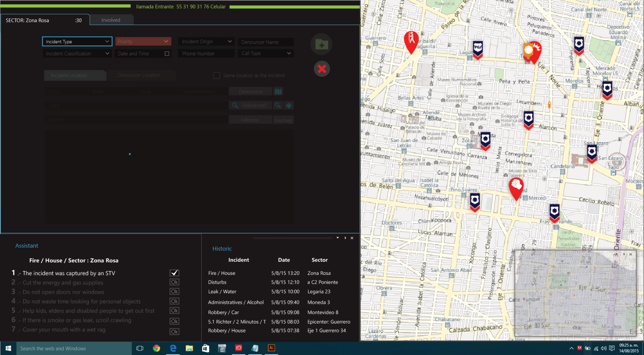Viewport: 644px width, 355px height.
Task: Click the explosion incident pin near Eje 1 Norte
Action: pyautogui.click(x=533, y=51)
